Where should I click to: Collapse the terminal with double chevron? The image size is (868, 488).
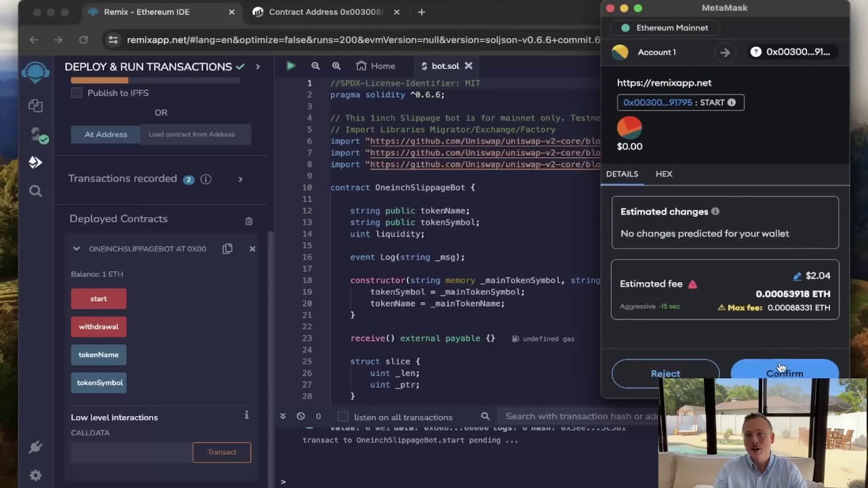click(x=283, y=416)
